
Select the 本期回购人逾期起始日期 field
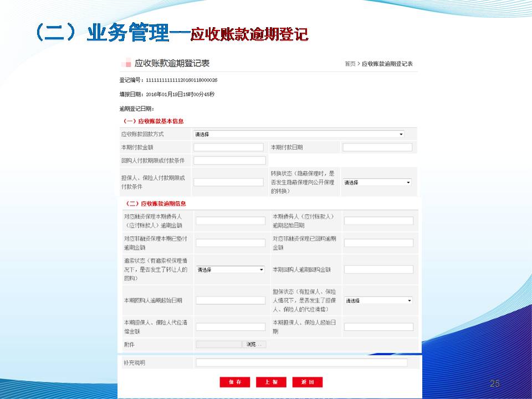pyautogui.click(x=231, y=300)
